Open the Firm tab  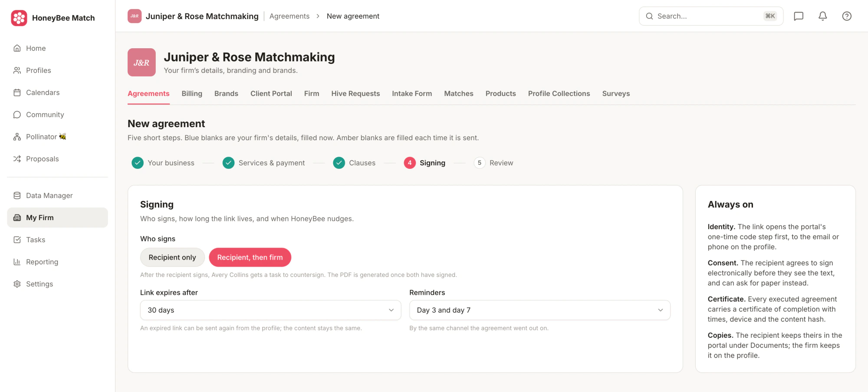pyautogui.click(x=312, y=93)
